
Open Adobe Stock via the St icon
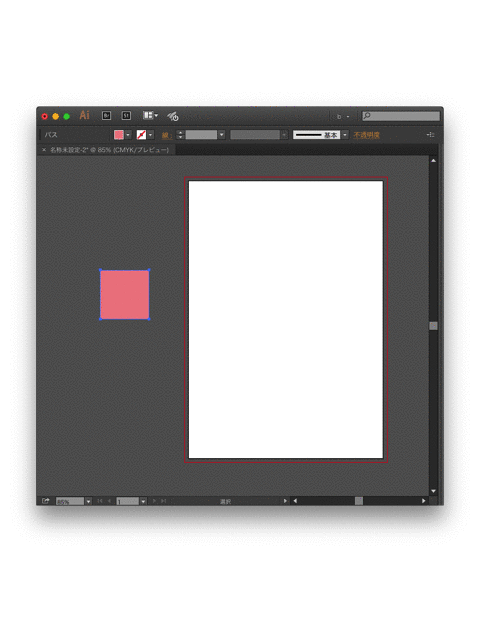click(x=127, y=116)
